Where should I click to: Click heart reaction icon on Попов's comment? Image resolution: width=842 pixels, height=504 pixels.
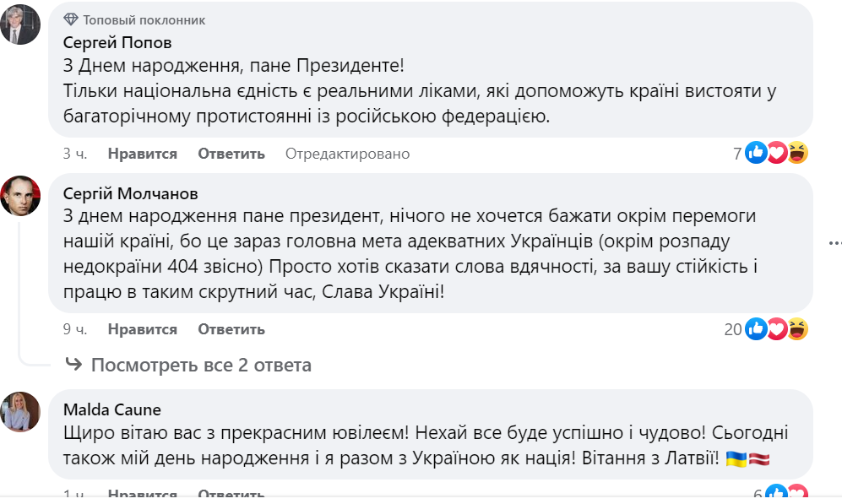pyautogui.click(x=777, y=153)
